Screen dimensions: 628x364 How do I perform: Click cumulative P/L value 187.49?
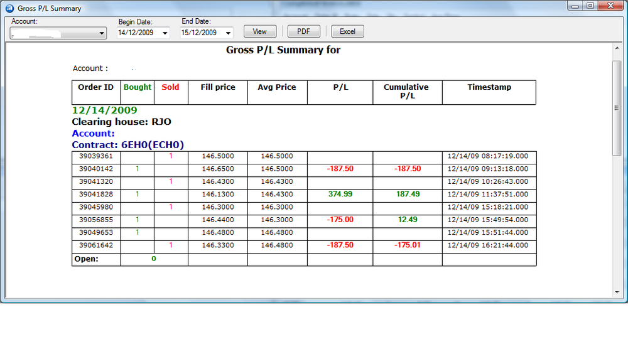pos(408,194)
